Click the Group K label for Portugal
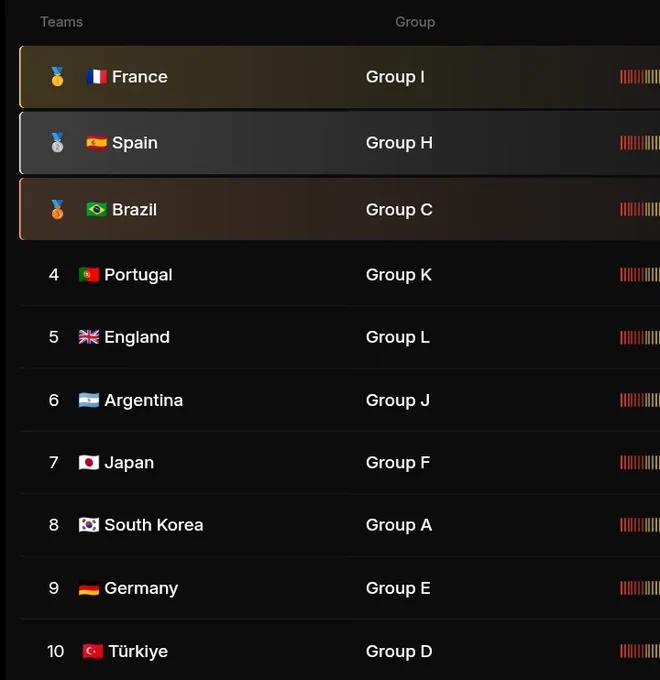Screen dimensions: 660x680 pos(399,275)
